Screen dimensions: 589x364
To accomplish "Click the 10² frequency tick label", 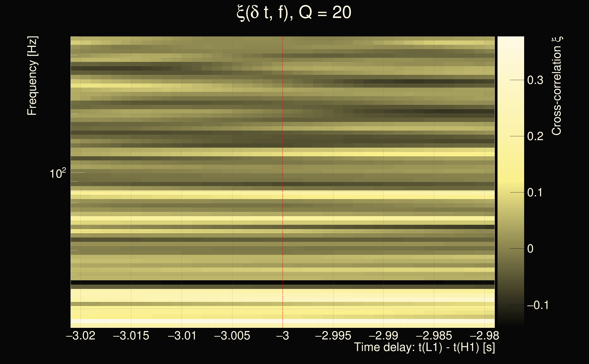I will 58,173.
